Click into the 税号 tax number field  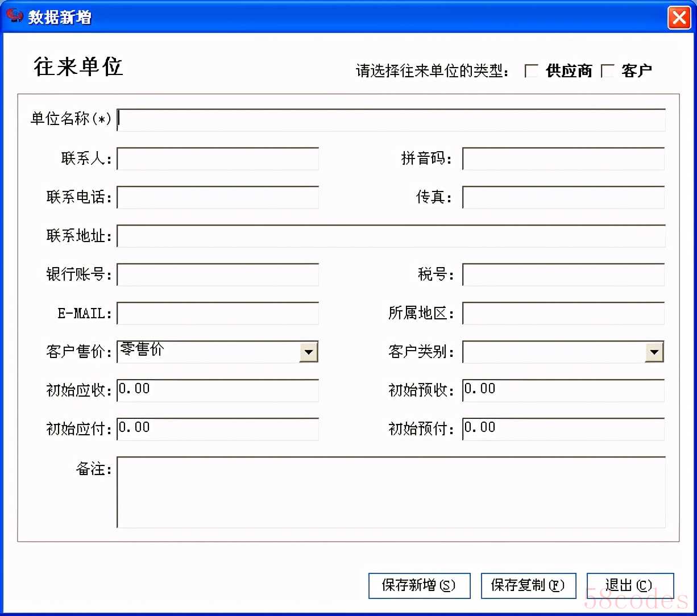coord(563,274)
